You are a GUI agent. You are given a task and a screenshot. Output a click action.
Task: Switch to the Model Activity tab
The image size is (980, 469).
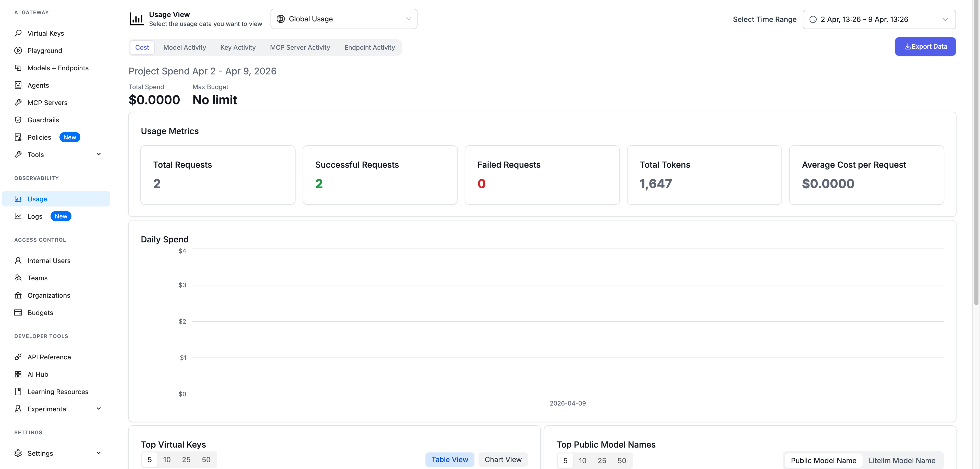click(x=185, y=47)
